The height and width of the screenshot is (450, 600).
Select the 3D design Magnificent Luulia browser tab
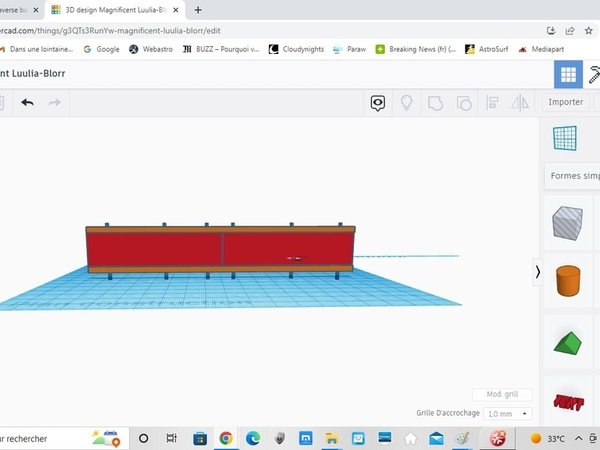(x=114, y=9)
